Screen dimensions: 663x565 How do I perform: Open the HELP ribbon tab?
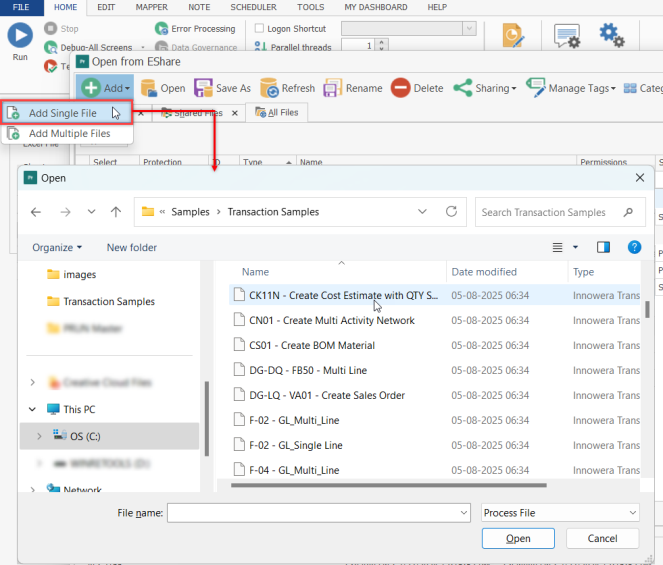(437, 7)
